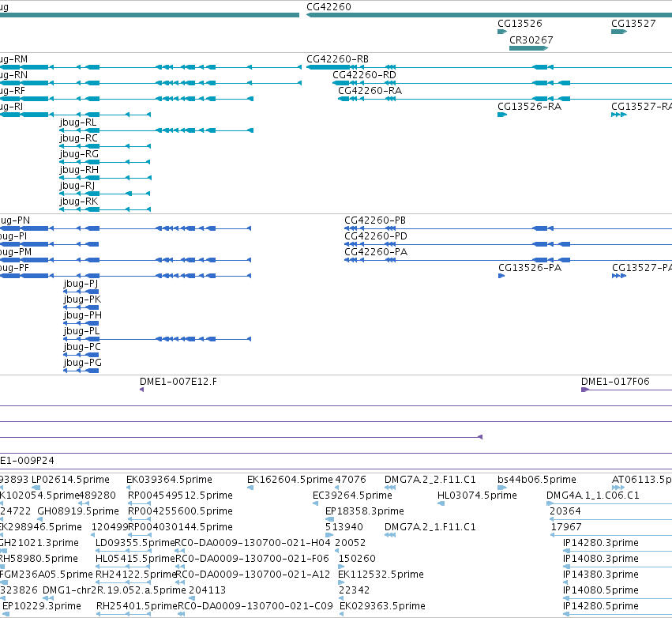Select transcript label CG42260-RA
The width and height of the screenshot is (672, 618).
click(370, 91)
